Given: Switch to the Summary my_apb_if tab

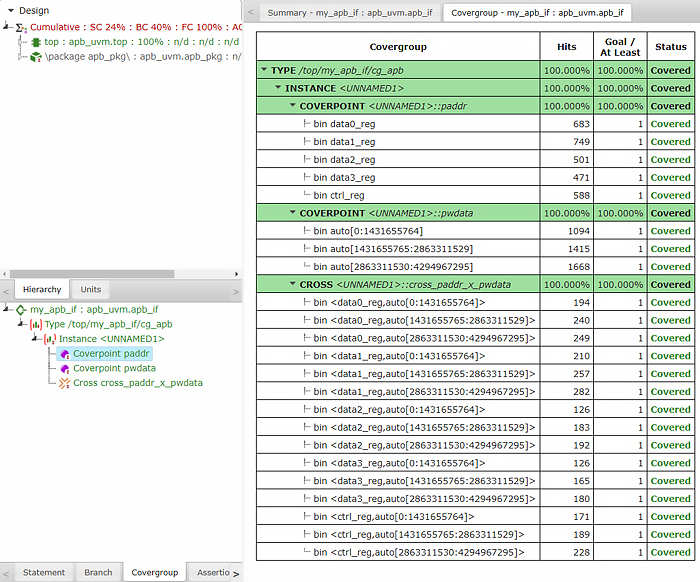Looking at the screenshot, I should (x=350, y=12).
